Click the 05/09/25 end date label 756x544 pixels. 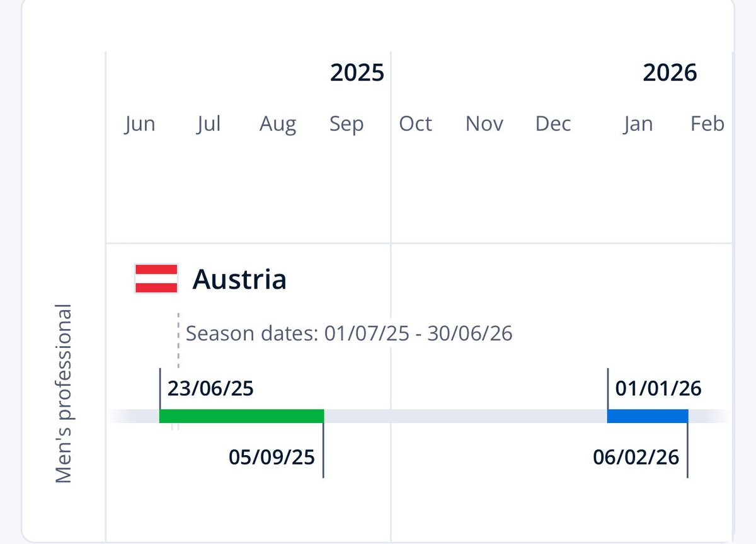coord(272,456)
